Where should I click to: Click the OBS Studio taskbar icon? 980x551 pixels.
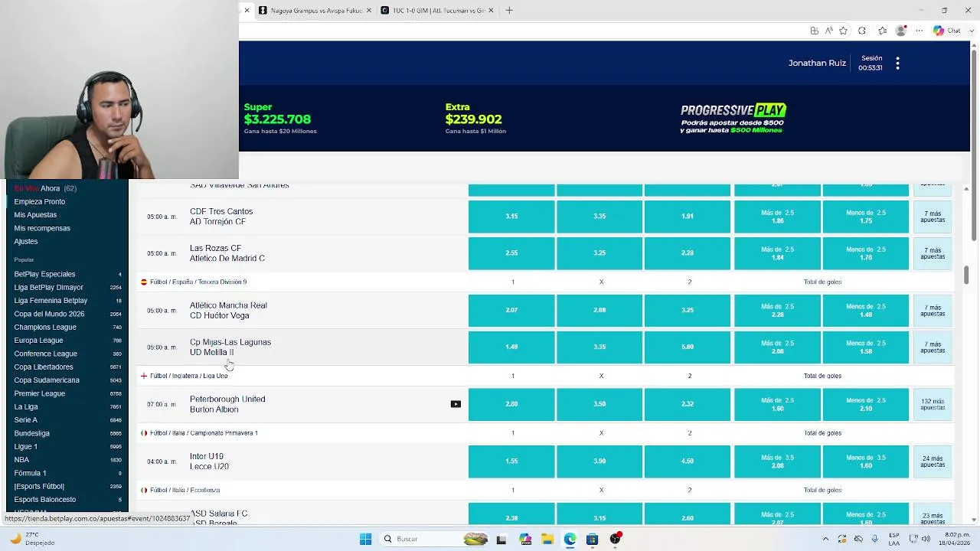615,539
